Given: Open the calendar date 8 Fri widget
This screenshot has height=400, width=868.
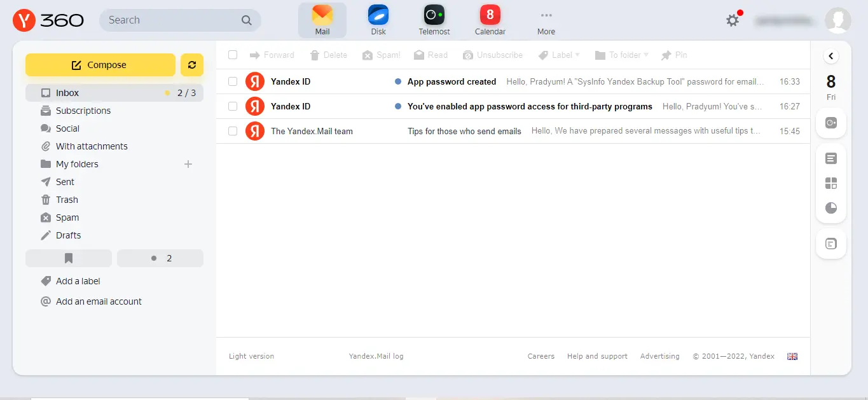Looking at the screenshot, I should (831, 87).
